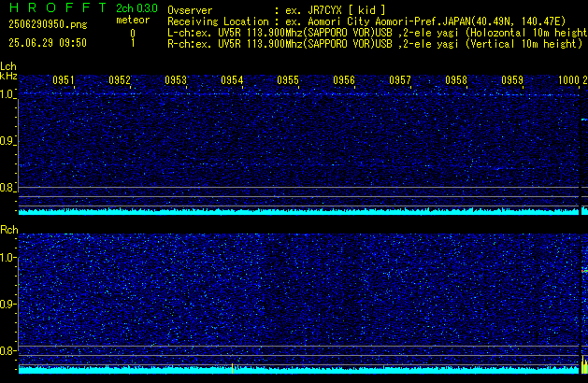The height and width of the screenshot is (383, 588).
Task: Click the 0.8 kHz tick on Rch axis
Action: coord(7,350)
